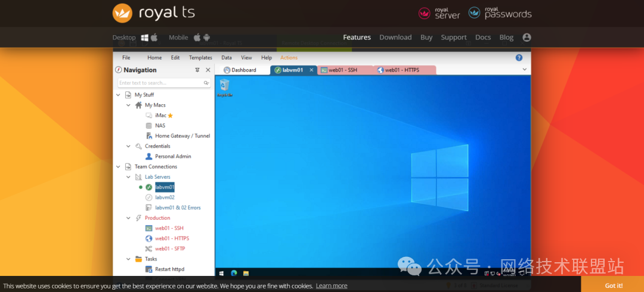
Task: Launch Edge from the remote taskbar
Action: [x=234, y=273]
